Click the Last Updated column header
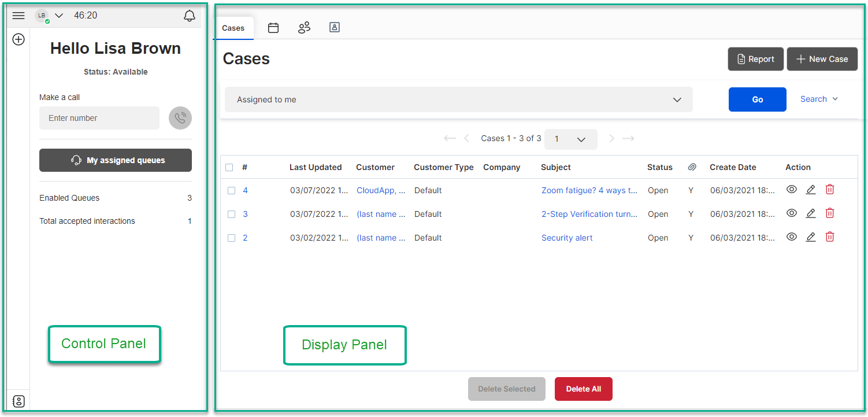 point(316,167)
